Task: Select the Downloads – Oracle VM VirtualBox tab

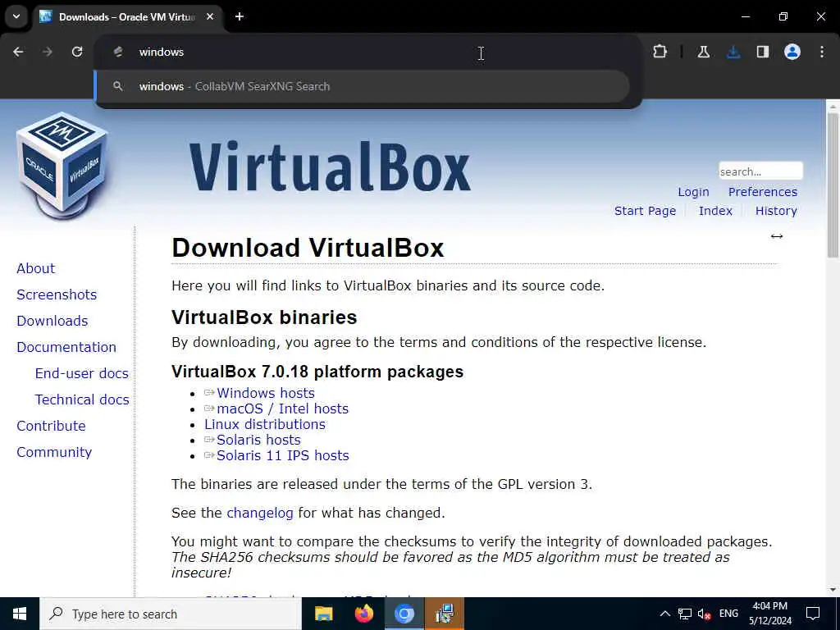Action: 127,16
